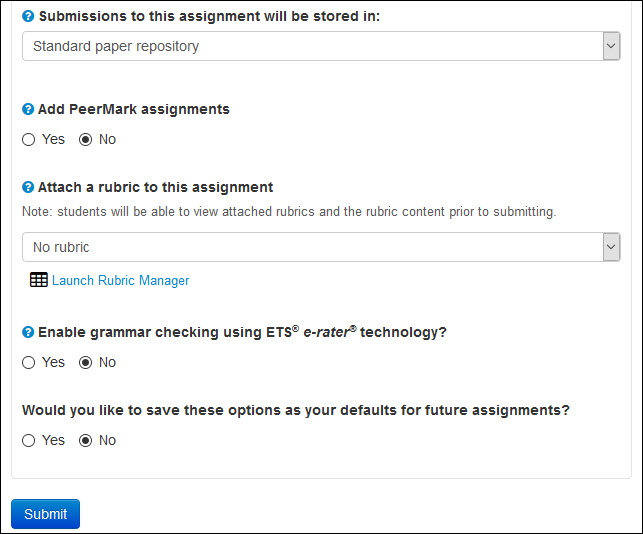Viewport: 643px width, 534px height.
Task: Click the arrow on the repository dropdown
Action: pos(610,46)
